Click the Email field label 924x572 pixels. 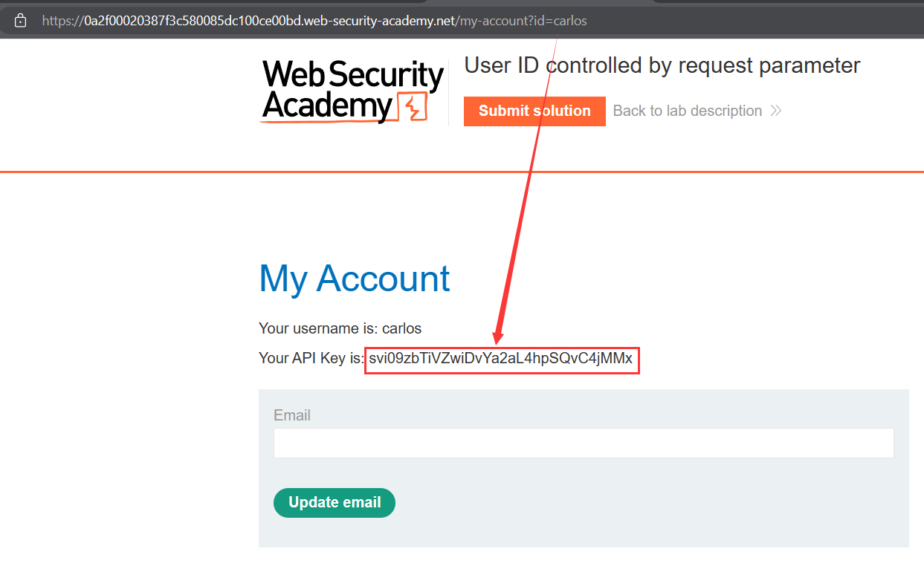click(x=292, y=415)
